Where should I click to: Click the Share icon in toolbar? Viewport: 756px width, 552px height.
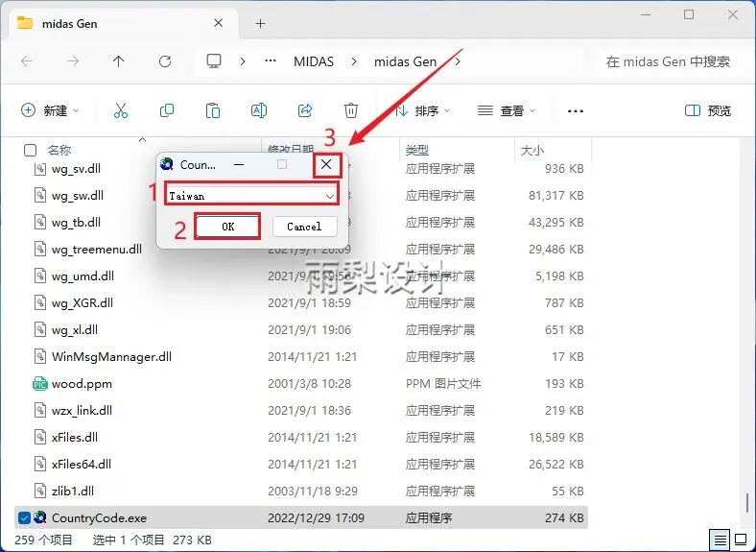(x=305, y=111)
